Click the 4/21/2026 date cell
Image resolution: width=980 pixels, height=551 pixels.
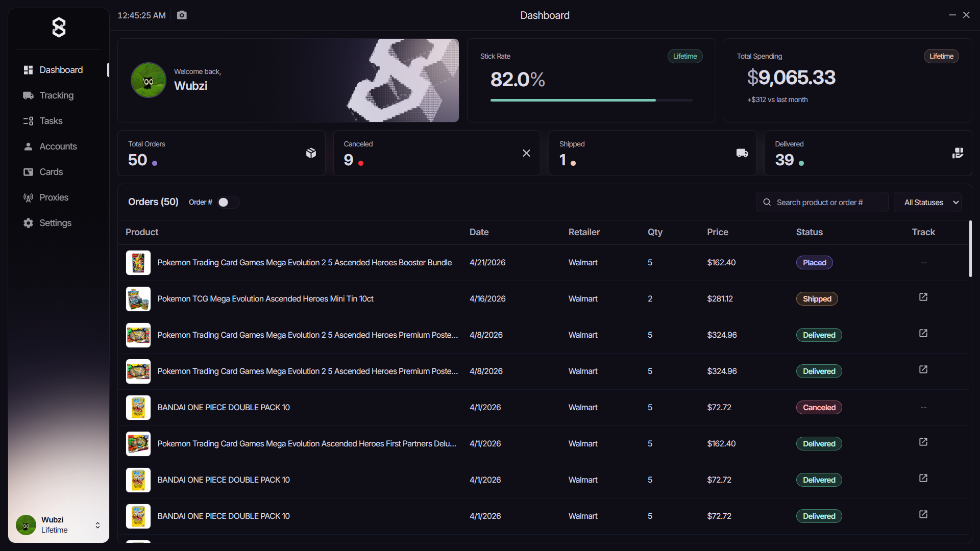click(487, 263)
